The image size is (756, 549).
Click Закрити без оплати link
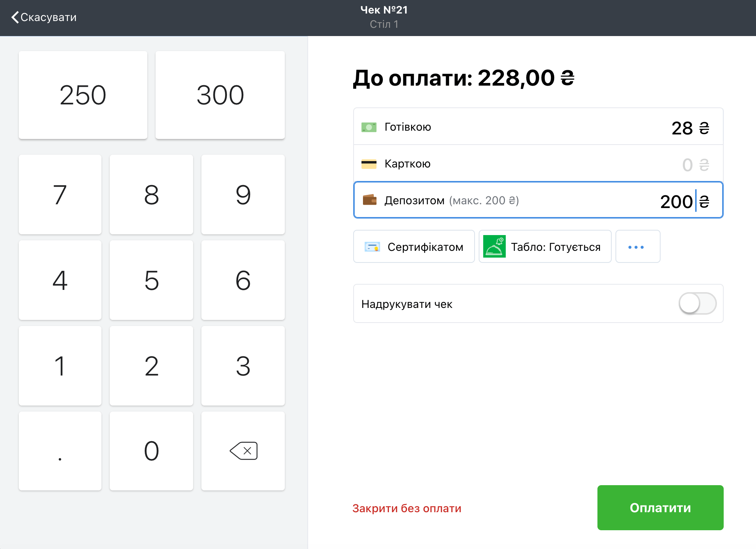(x=407, y=508)
